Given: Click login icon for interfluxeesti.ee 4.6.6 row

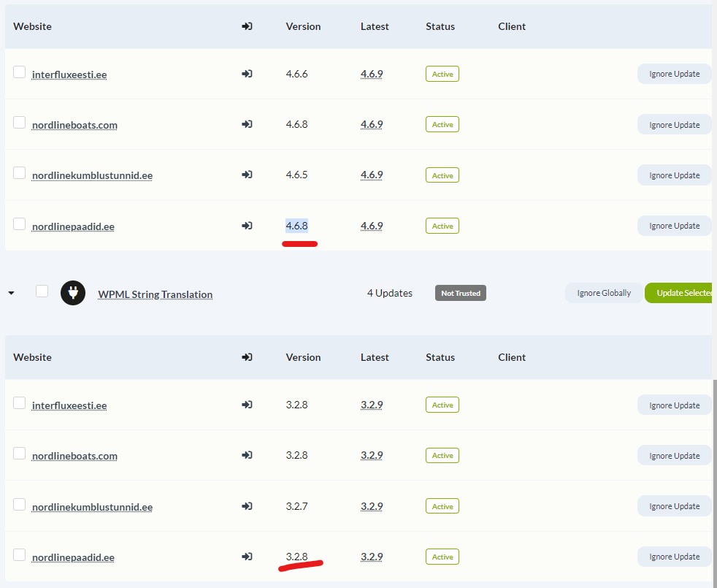Looking at the screenshot, I should 247,74.
